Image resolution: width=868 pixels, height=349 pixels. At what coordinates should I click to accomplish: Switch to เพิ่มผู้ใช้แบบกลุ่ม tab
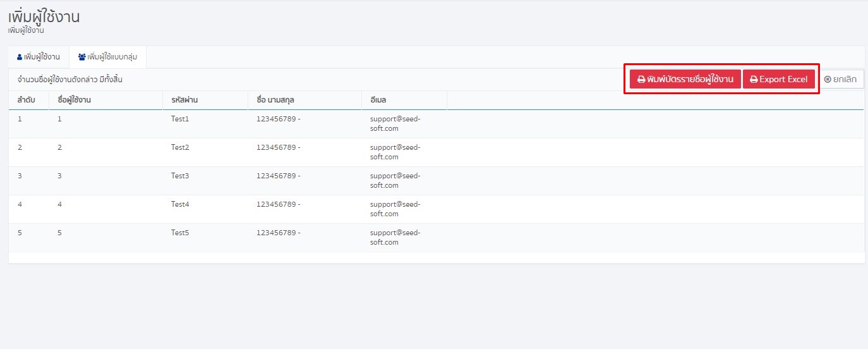point(107,57)
